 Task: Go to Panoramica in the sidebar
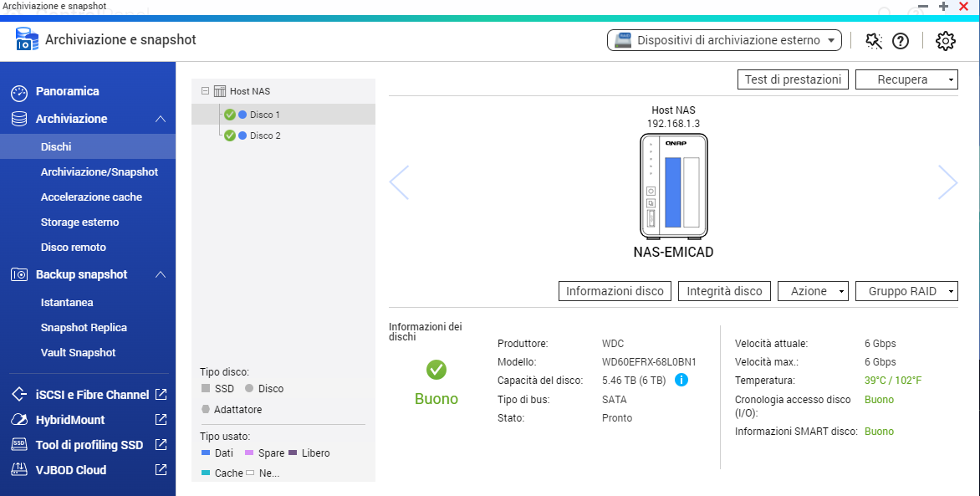pos(67,91)
